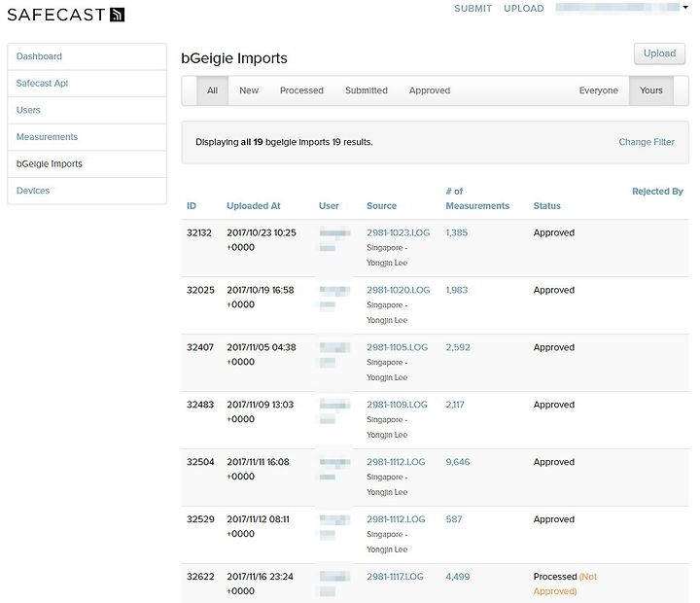Open source file 2981-1023.LOG
This screenshot has width=700, height=603.
tap(398, 232)
